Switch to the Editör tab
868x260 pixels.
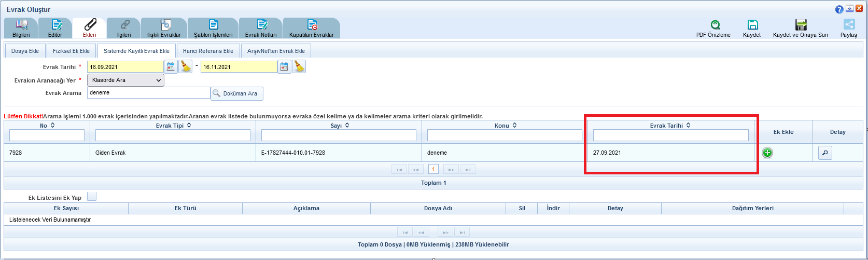(55, 28)
